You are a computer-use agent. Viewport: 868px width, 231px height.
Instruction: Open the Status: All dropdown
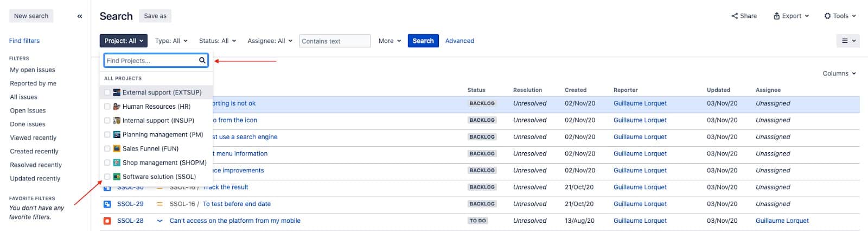217,41
